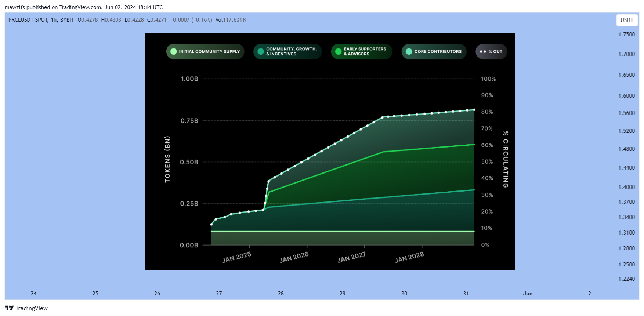
Task: Click the TOKENS (BN) vertical axis title
Action: tap(167, 159)
